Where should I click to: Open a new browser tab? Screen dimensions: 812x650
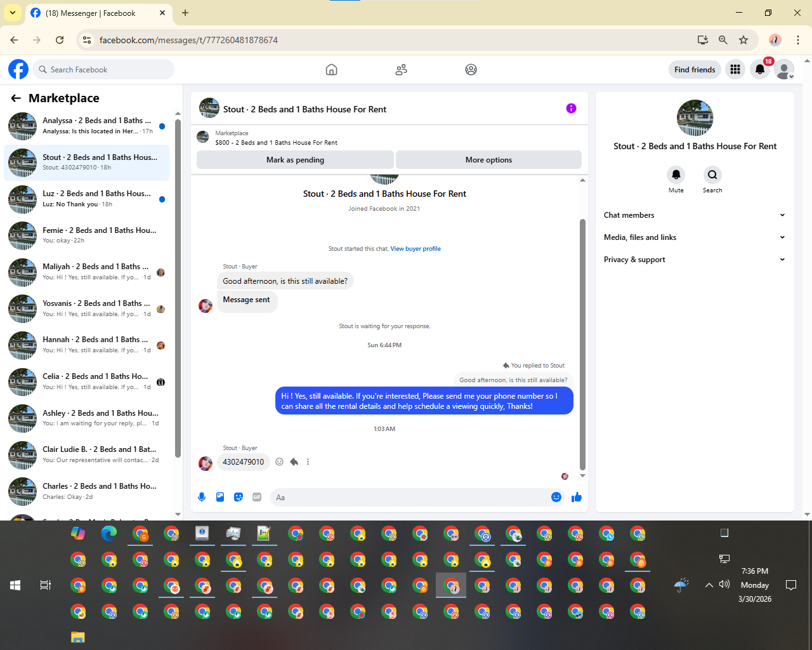point(185,13)
